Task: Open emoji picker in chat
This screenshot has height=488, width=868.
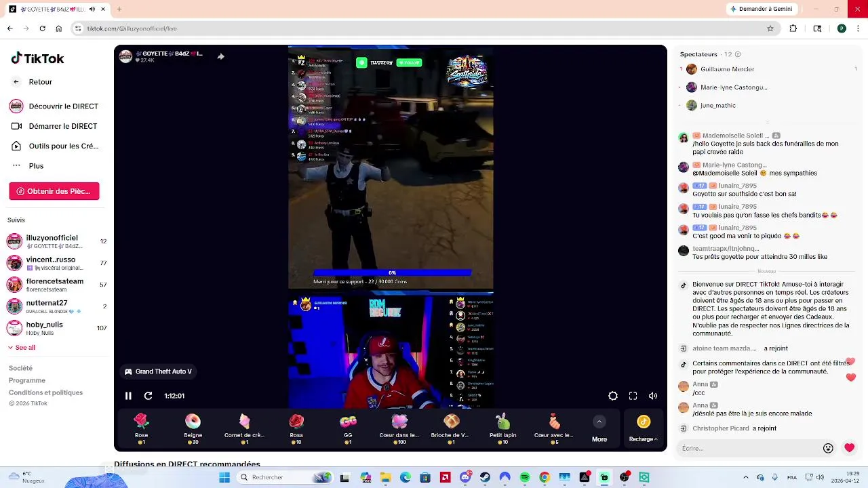Action: (x=828, y=448)
